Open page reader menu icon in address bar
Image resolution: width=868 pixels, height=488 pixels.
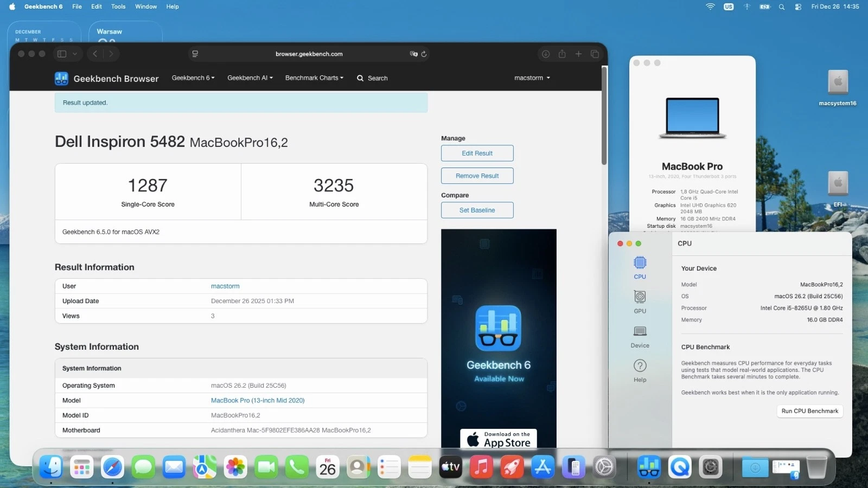tap(195, 54)
